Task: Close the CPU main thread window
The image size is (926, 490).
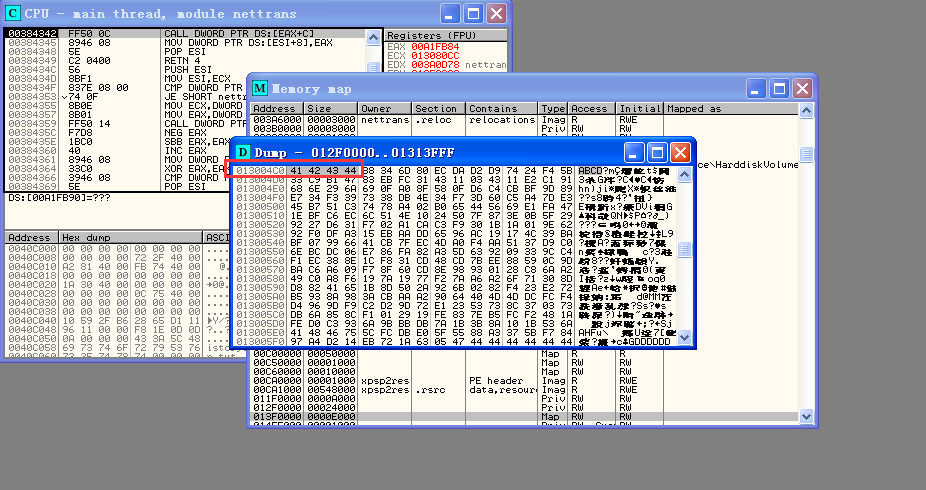Action: tap(497, 13)
